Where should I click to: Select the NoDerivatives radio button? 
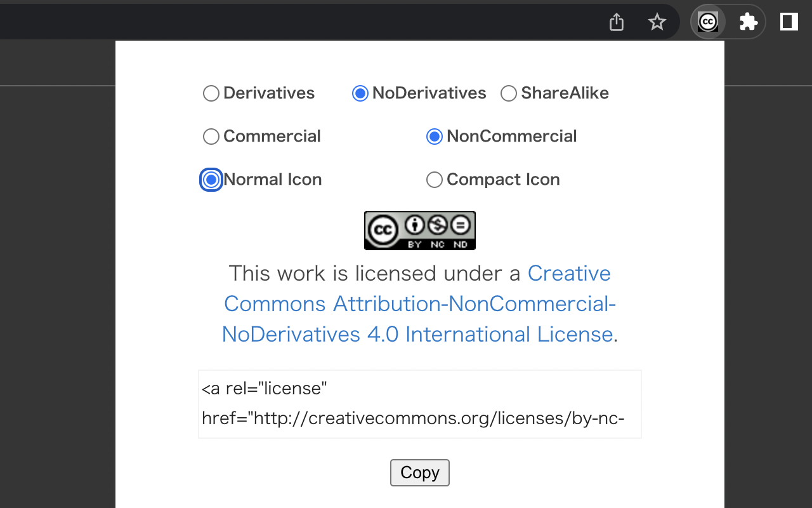[x=360, y=93]
